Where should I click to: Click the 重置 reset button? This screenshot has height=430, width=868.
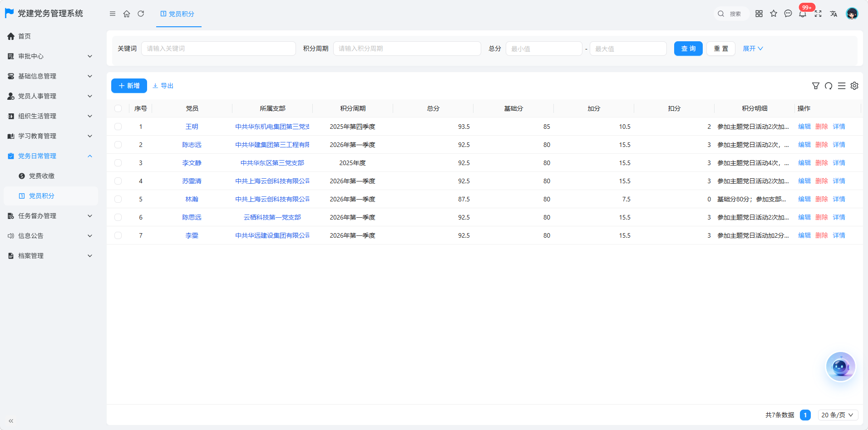pos(721,49)
